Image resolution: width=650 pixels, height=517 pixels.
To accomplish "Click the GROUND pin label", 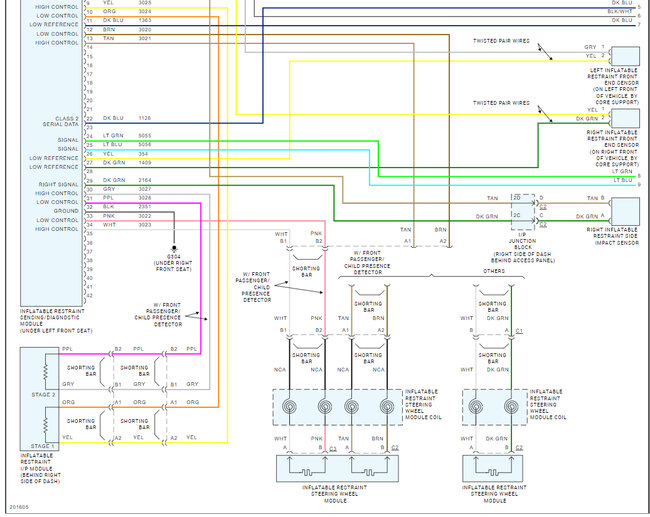I will pyautogui.click(x=66, y=211).
